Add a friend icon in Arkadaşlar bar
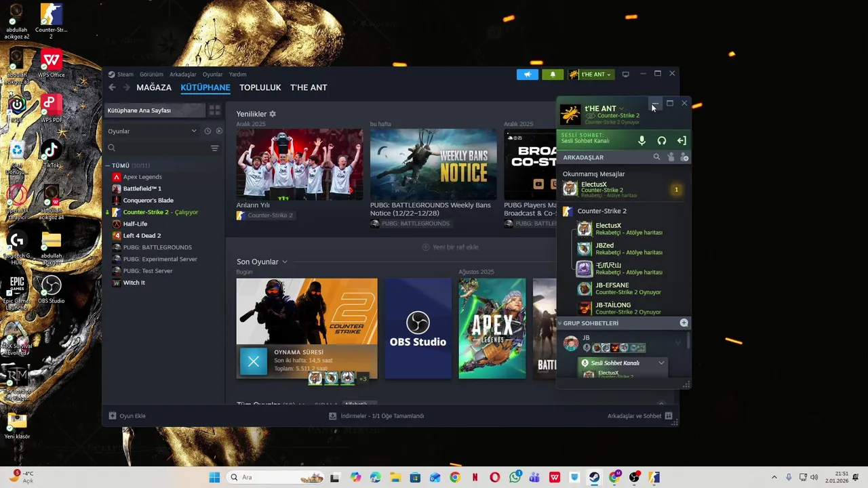 click(684, 157)
